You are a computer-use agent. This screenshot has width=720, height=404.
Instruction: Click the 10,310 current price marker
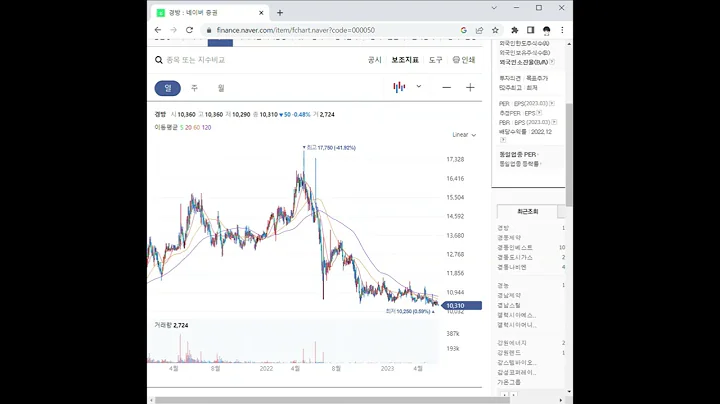[x=461, y=305]
